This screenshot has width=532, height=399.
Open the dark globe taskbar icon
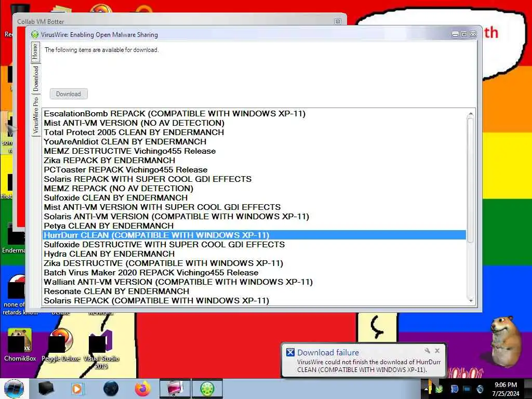click(111, 389)
